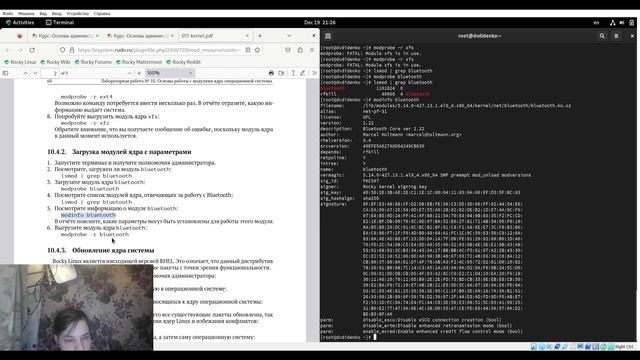640x360 pixels.
Task: Click the 'modprobe -r bluetooth' command in PDF
Action: (95, 234)
